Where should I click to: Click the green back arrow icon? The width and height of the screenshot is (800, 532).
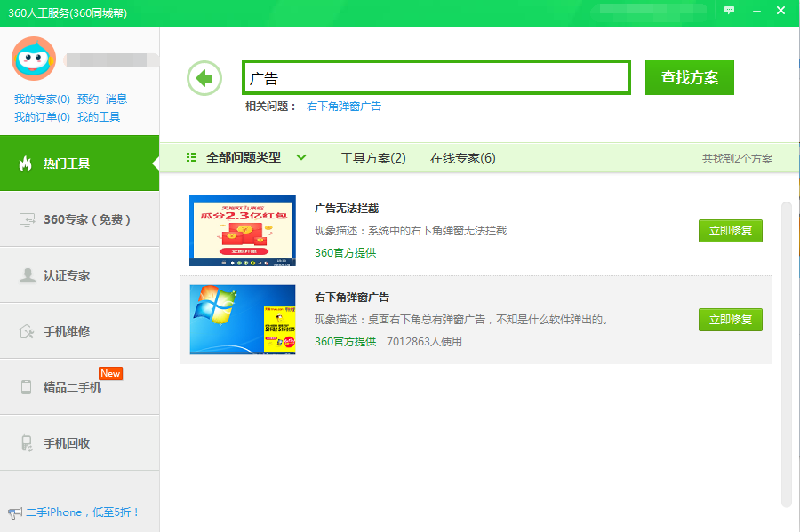pos(204,78)
